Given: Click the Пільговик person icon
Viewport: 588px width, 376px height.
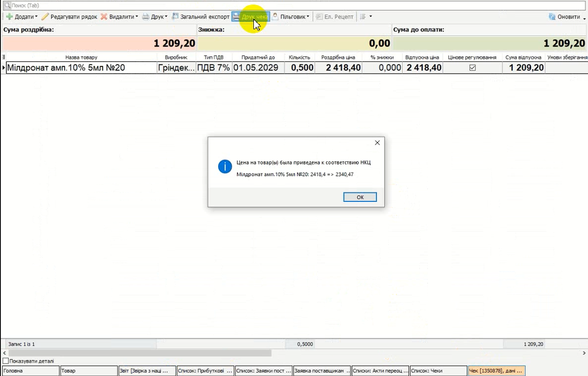Looking at the screenshot, I should point(275,16).
